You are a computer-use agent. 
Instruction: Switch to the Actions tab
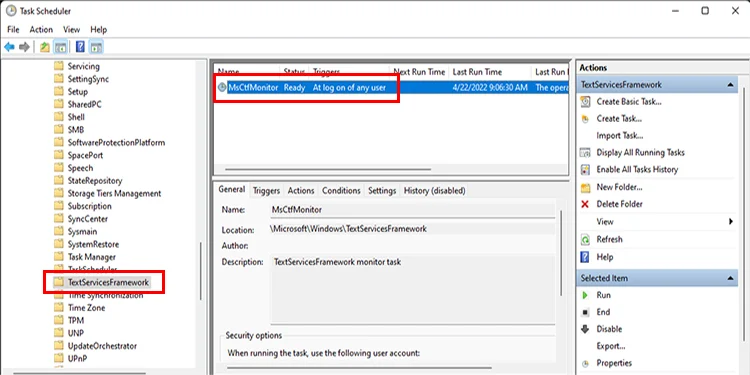[x=301, y=190]
